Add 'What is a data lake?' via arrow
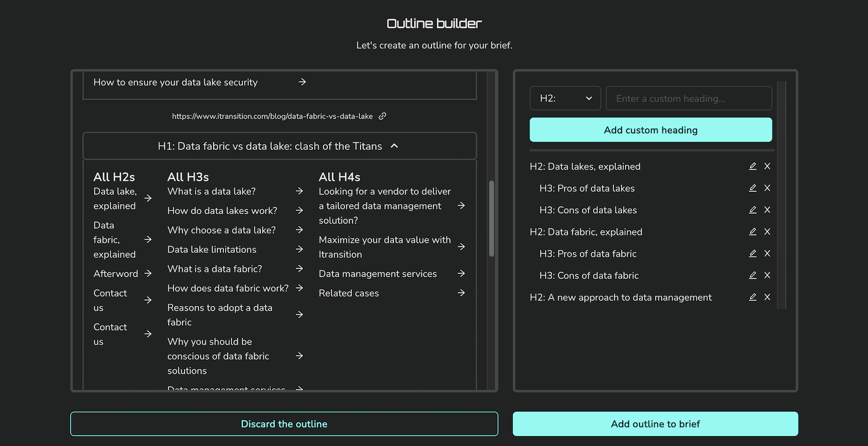The height and width of the screenshot is (446, 868). click(299, 191)
